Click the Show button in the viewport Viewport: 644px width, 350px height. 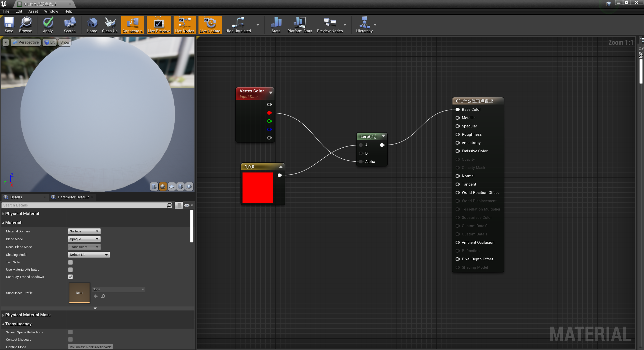tap(64, 42)
